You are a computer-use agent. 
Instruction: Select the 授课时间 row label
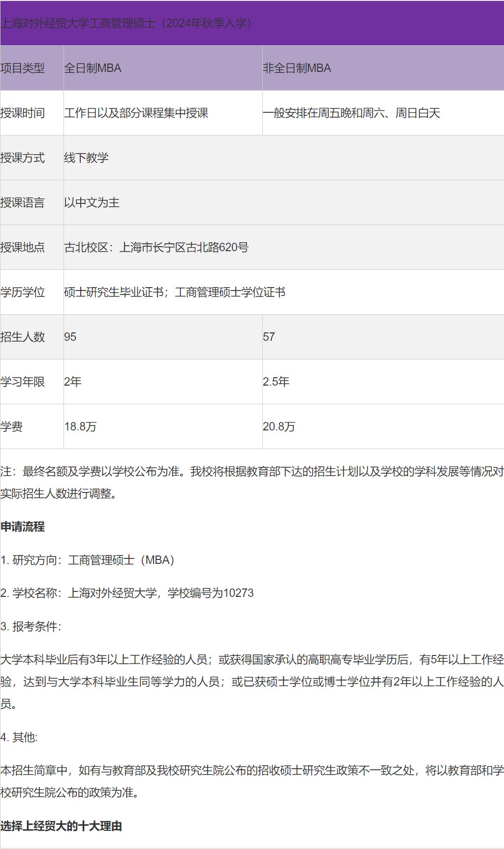(x=32, y=113)
